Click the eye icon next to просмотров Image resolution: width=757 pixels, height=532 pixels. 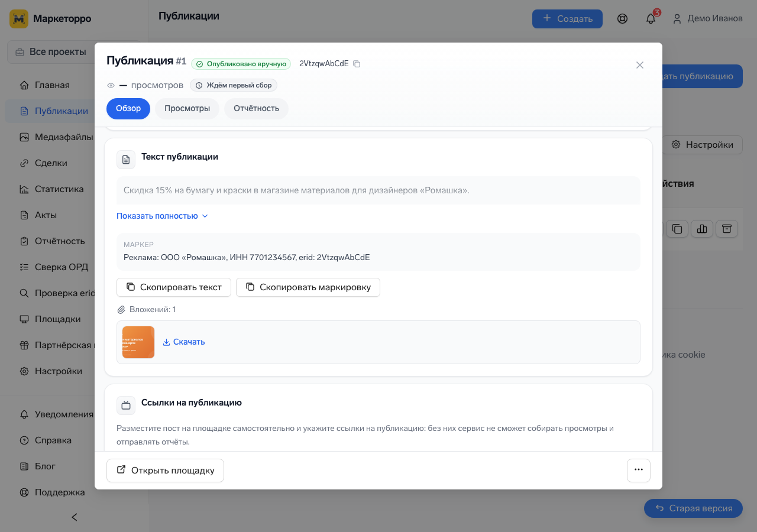click(x=111, y=86)
